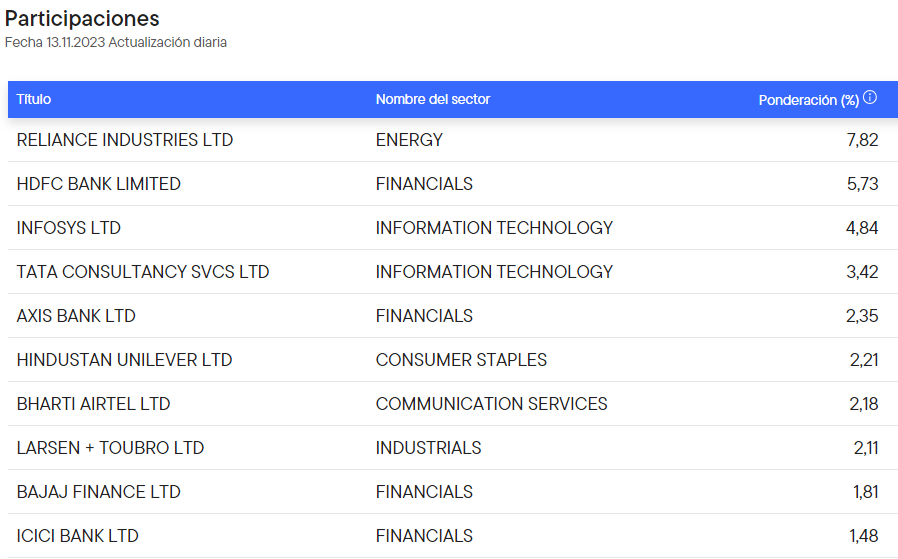Click the INFOSYS LTD title
Image resolution: width=898 pixels, height=559 pixels.
point(69,228)
